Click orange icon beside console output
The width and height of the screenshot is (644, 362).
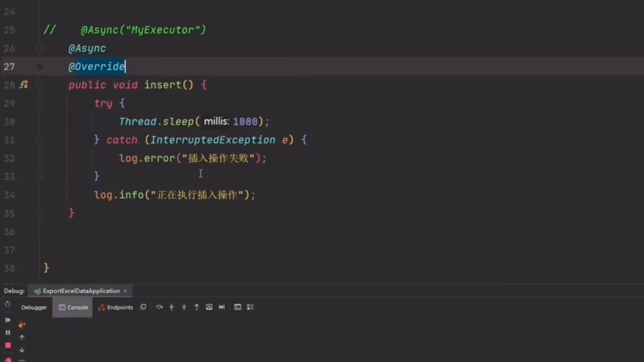coord(22,325)
